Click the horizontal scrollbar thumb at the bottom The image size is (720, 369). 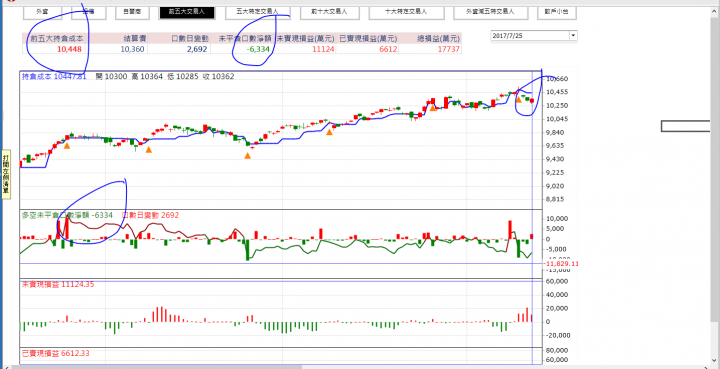click(x=156, y=366)
